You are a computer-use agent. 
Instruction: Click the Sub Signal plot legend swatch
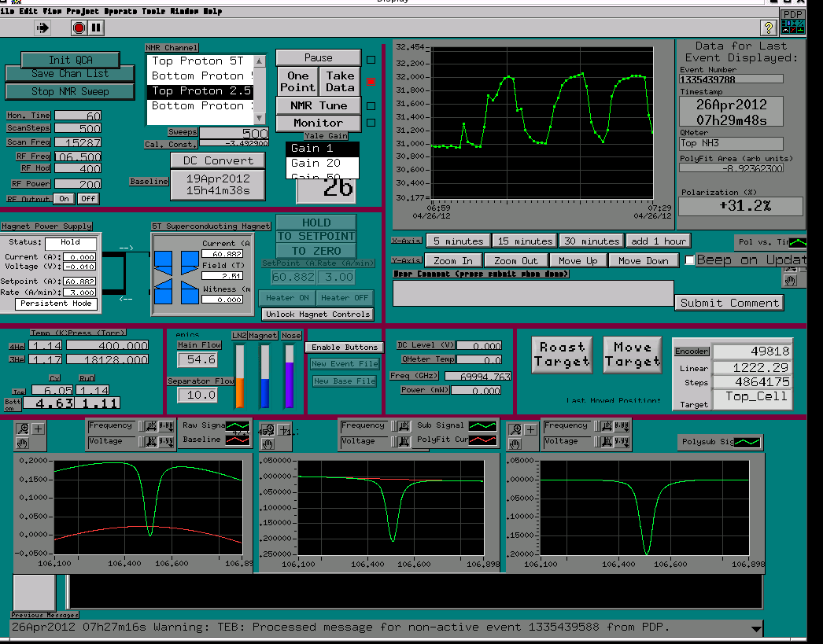(x=483, y=426)
